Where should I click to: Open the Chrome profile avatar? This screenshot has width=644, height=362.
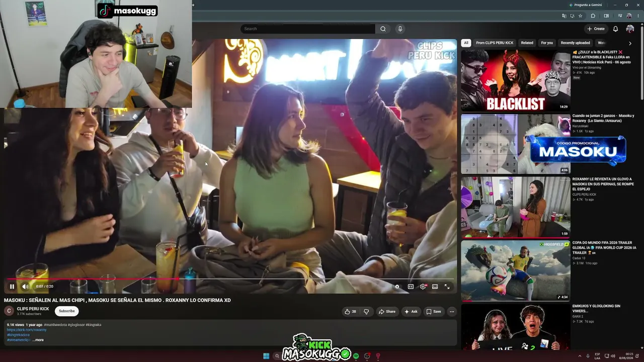[x=629, y=16]
